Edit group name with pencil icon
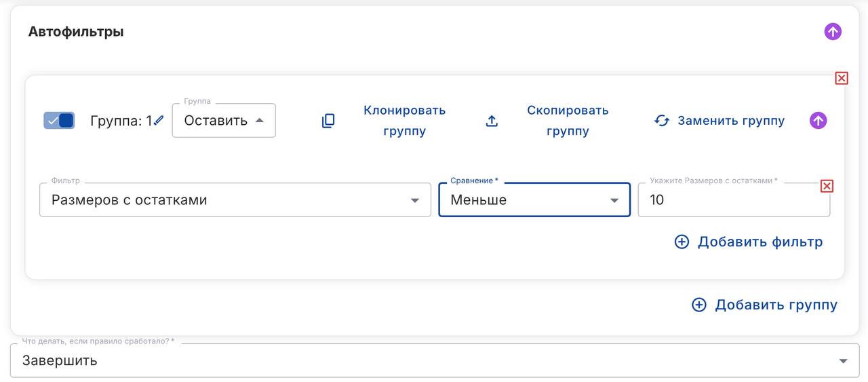The image size is (868, 382). pos(159,121)
